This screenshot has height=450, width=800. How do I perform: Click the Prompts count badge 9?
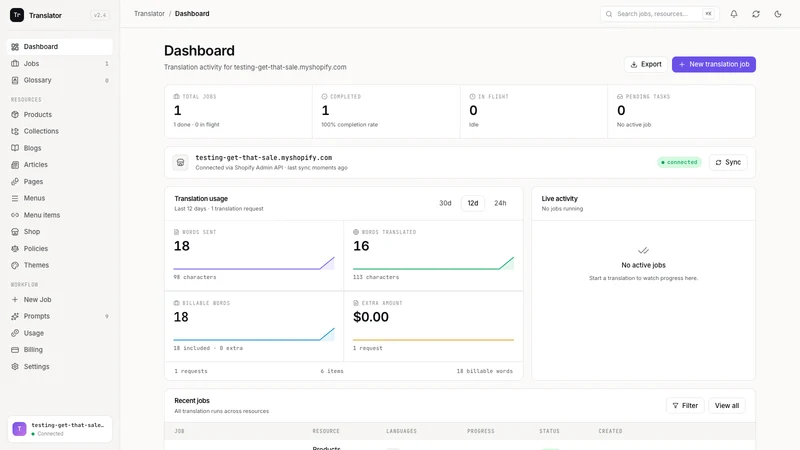[x=107, y=316]
